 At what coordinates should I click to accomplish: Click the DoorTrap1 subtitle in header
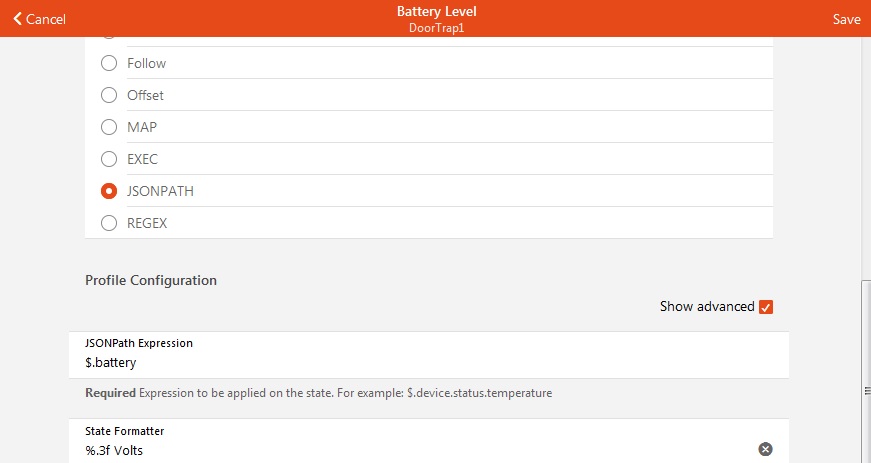(x=436, y=27)
